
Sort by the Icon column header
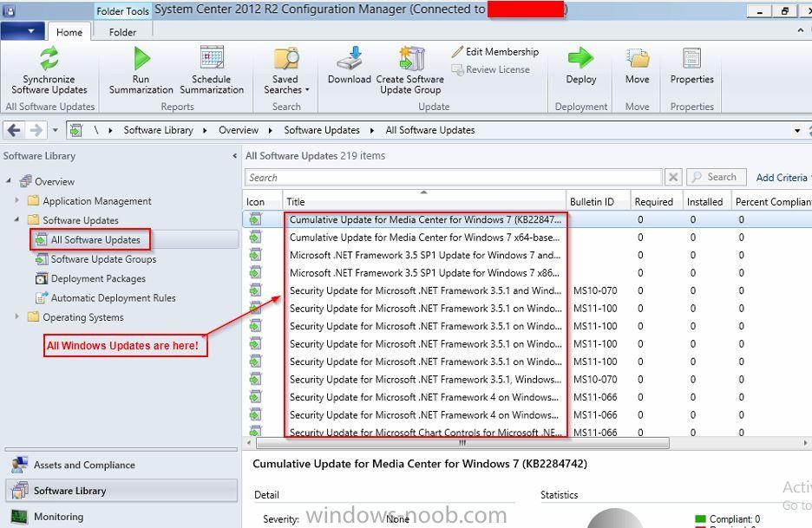click(263, 202)
